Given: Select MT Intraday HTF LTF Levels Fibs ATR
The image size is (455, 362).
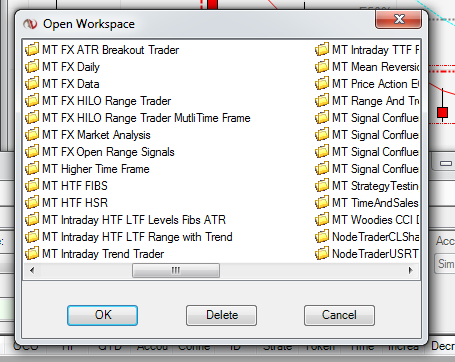Looking at the screenshot, I should [x=134, y=220].
